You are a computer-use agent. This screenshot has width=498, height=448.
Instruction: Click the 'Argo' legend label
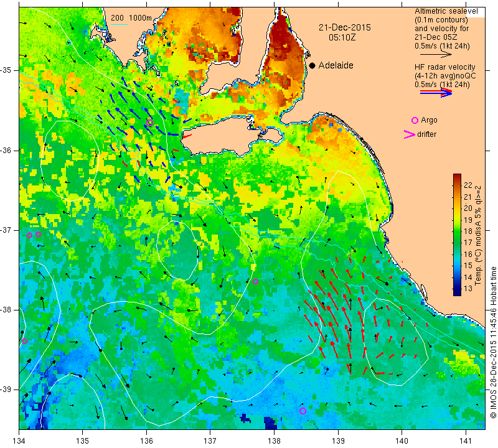(x=429, y=120)
